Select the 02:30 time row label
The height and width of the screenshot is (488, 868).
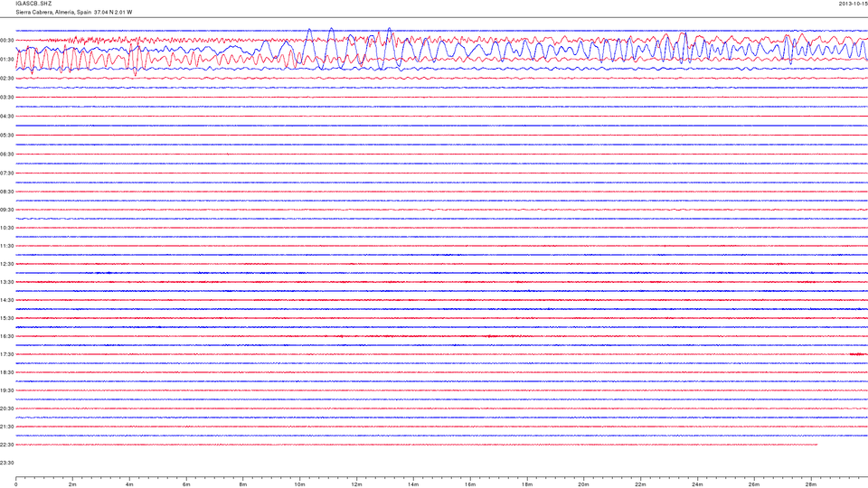coord(6,79)
